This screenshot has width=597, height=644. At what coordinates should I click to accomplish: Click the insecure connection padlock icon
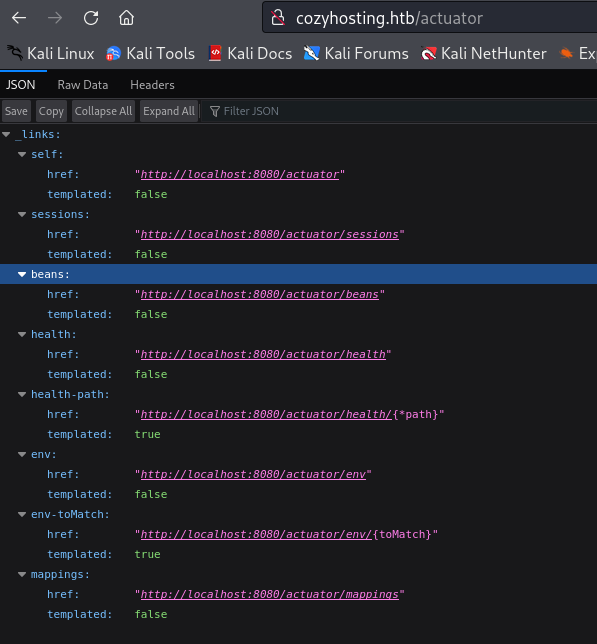(278, 18)
